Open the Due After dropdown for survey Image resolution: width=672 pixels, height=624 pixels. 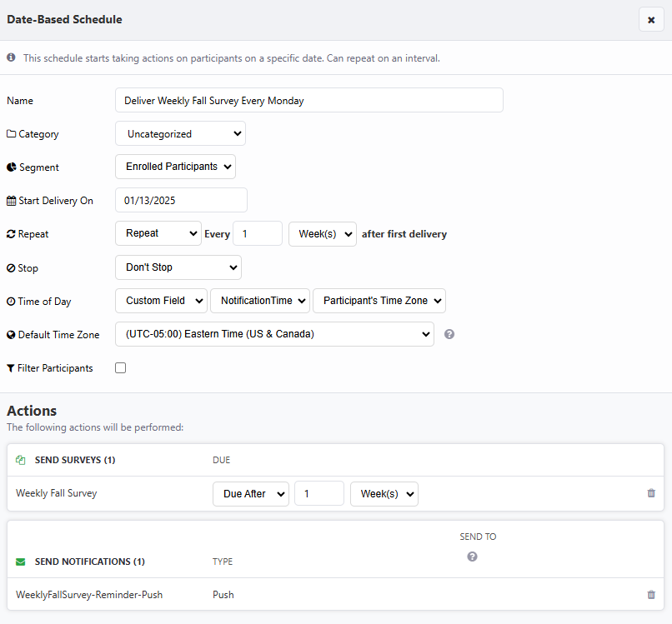click(251, 493)
